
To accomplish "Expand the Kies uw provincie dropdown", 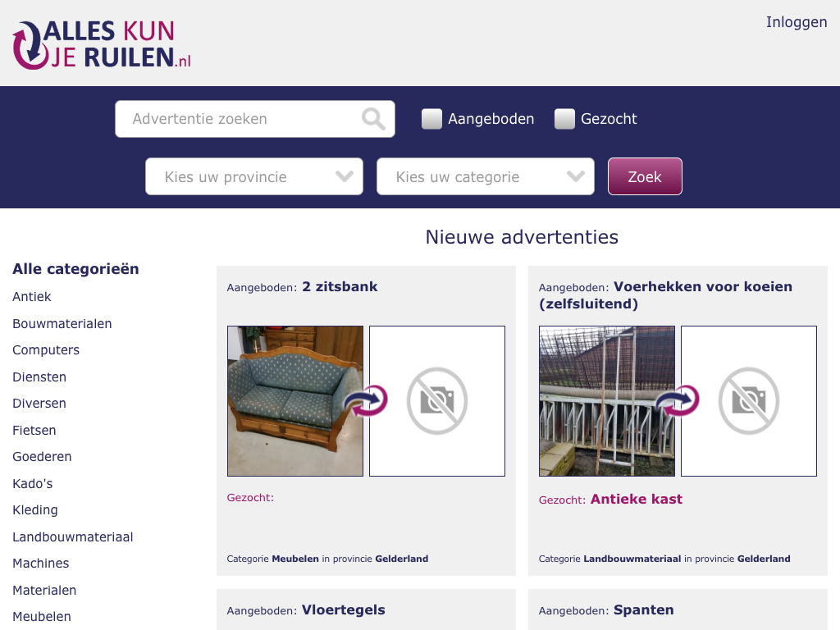I will tap(254, 176).
